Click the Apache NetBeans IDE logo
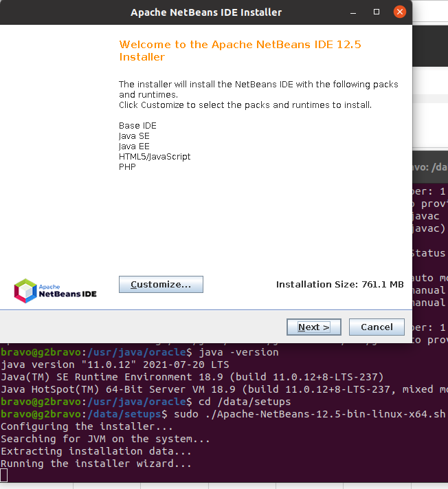The width and height of the screenshot is (448, 489). [x=55, y=291]
